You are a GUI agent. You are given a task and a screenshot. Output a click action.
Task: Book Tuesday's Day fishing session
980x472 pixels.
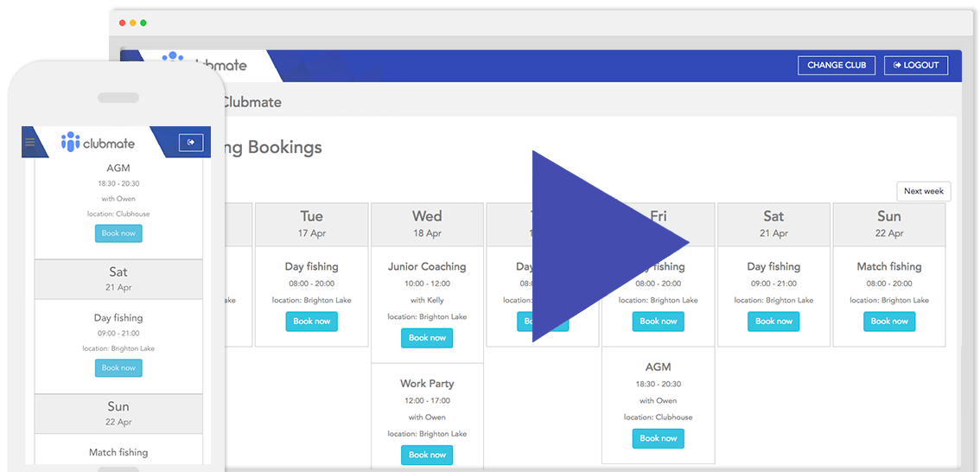click(x=311, y=322)
